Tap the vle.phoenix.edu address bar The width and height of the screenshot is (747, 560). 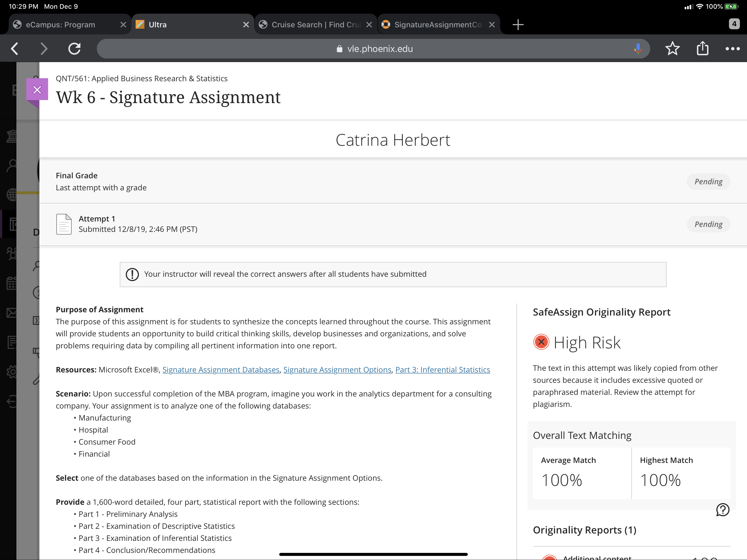[373, 49]
